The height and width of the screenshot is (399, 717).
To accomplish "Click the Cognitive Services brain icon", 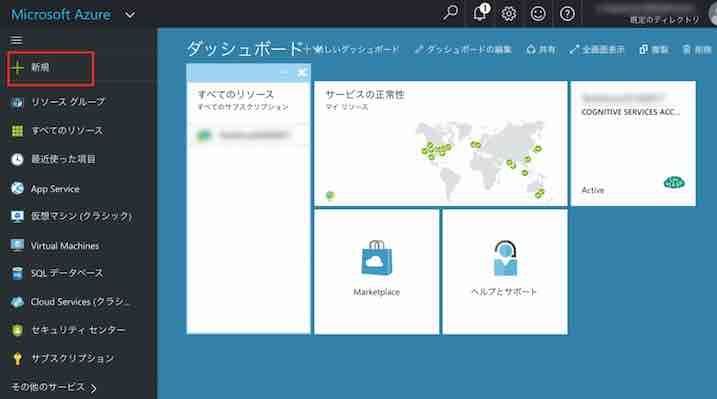I will pos(674,183).
